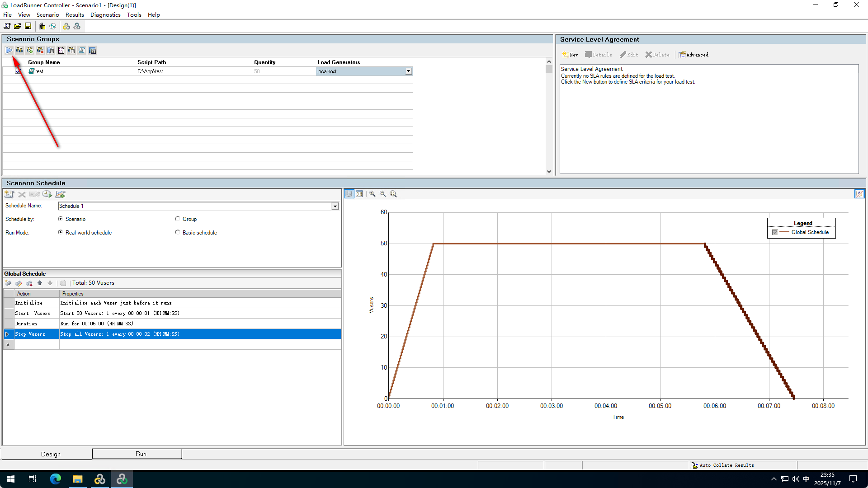
Task: Click the Add Group icon with green plus
Action: pyautogui.click(x=30, y=50)
